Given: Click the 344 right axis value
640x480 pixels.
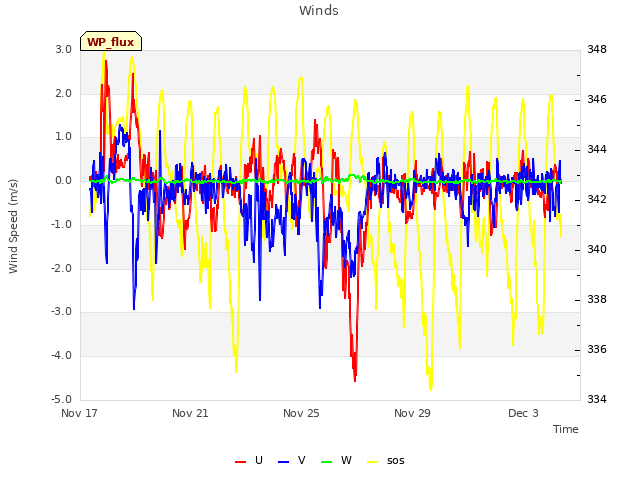Looking at the screenshot, I should [x=597, y=149].
